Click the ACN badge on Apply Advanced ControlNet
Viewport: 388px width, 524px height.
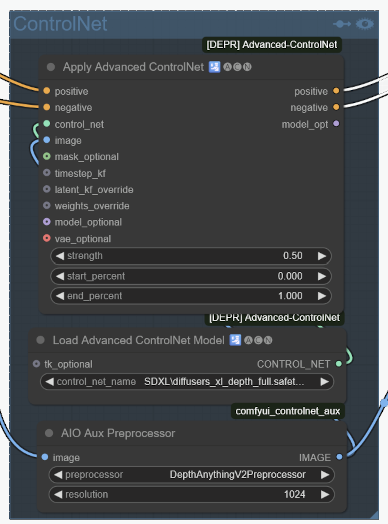237,67
